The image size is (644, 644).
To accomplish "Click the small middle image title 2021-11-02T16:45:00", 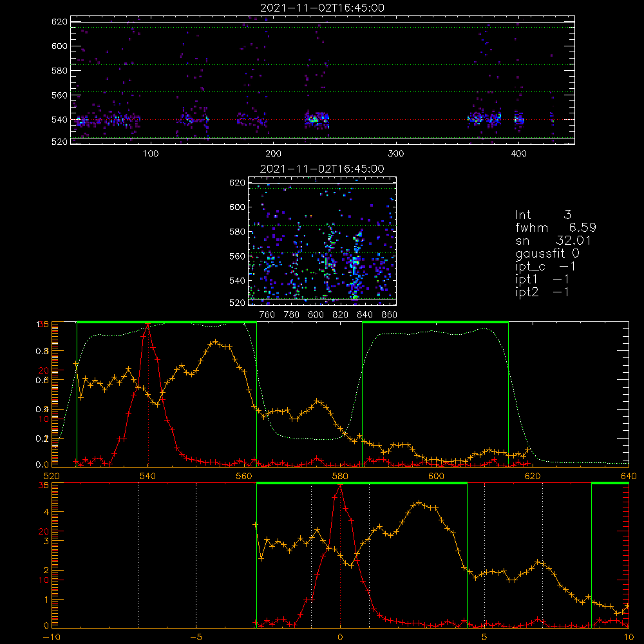I will pos(323,169).
